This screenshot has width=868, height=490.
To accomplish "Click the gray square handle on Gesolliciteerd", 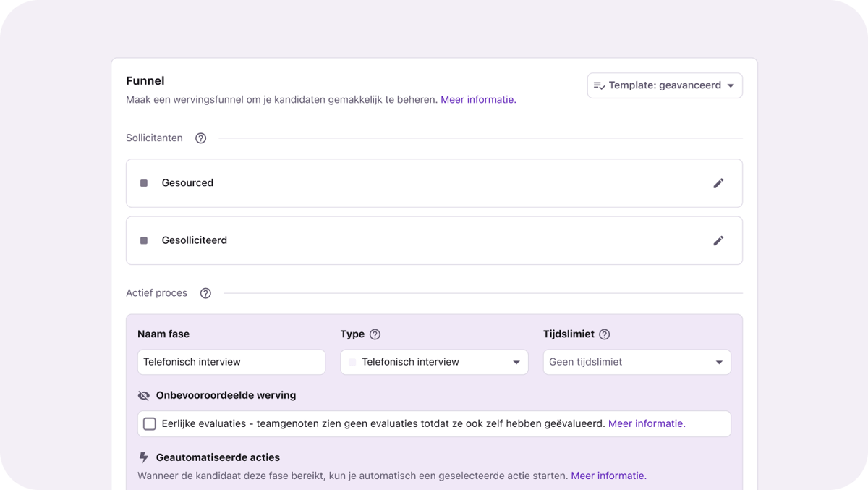I will click(x=144, y=240).
